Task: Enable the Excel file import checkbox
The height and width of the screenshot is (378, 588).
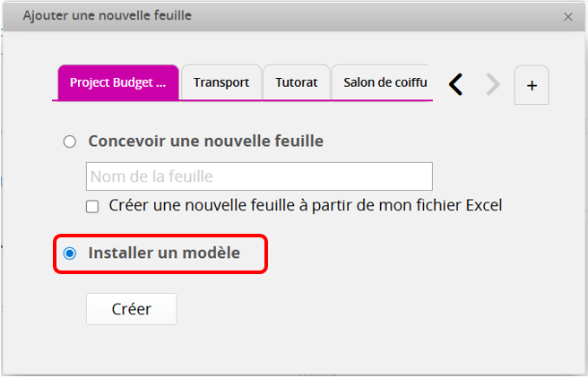Action: [92, 206]
